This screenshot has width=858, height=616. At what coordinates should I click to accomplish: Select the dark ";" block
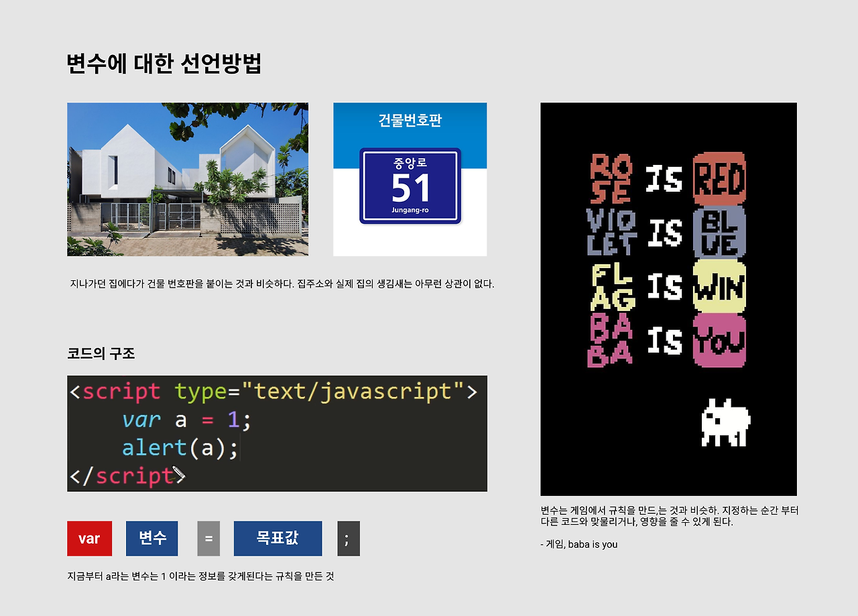coord(349,538)
